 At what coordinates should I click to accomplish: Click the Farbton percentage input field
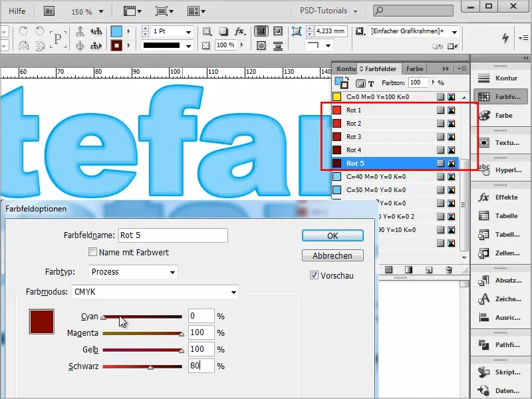418,82
